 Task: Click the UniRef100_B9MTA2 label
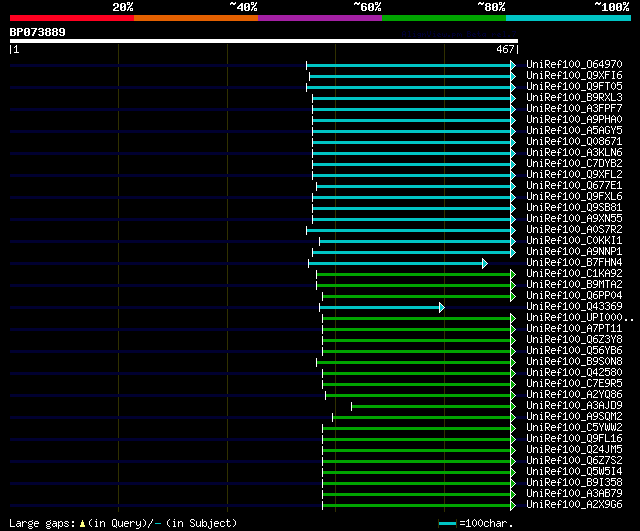tap(574, 285)
